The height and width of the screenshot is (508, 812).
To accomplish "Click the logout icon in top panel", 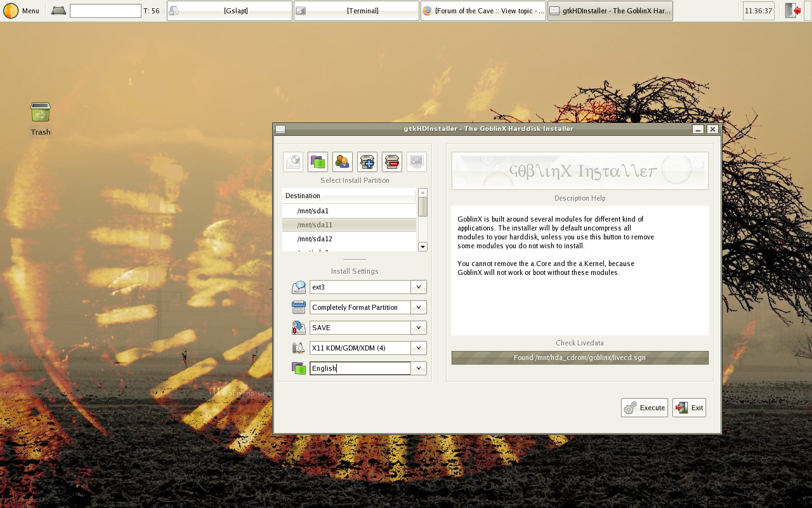I will 792,11.
